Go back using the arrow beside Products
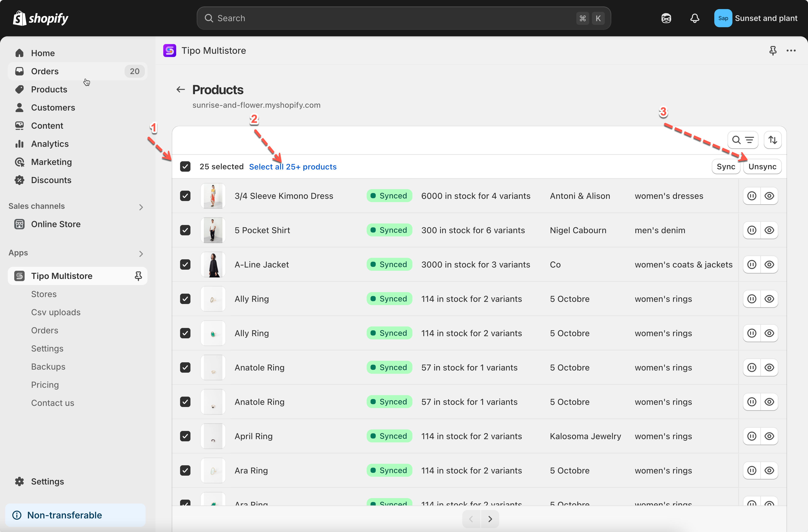808x532 pixels. coord(181,90)
